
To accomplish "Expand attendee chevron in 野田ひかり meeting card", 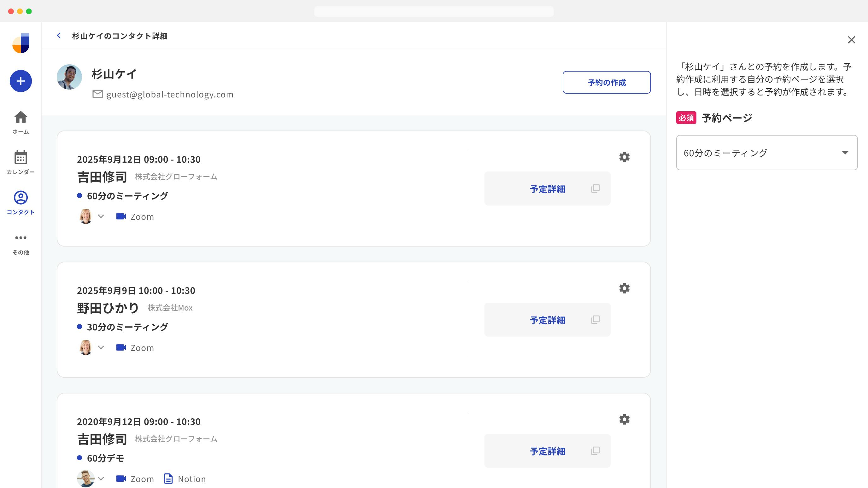I will 101,348.
